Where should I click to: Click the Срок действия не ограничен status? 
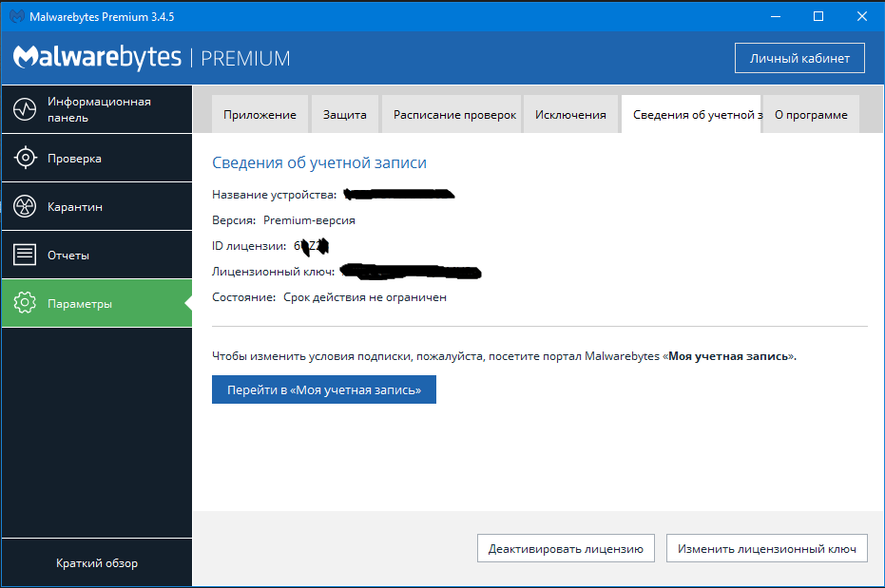365,297
